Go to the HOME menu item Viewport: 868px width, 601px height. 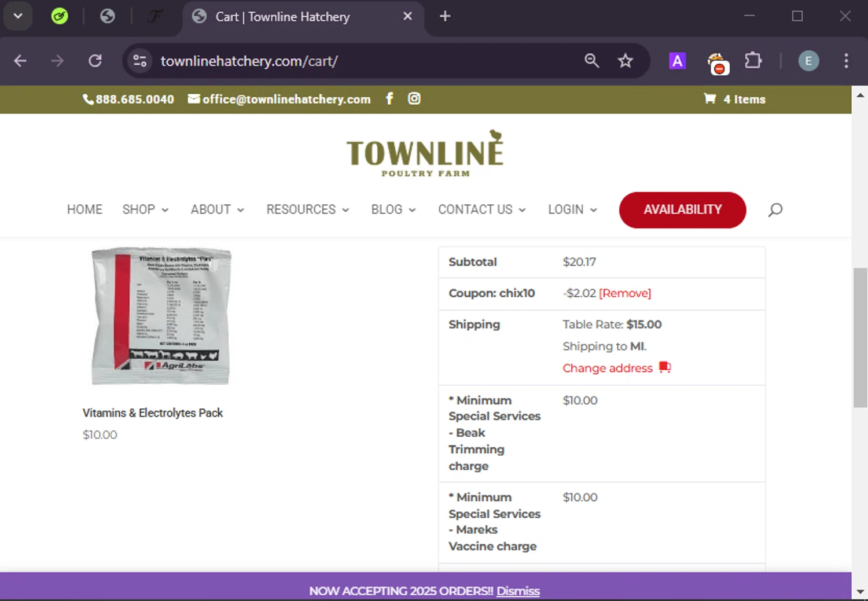(84, 209)
